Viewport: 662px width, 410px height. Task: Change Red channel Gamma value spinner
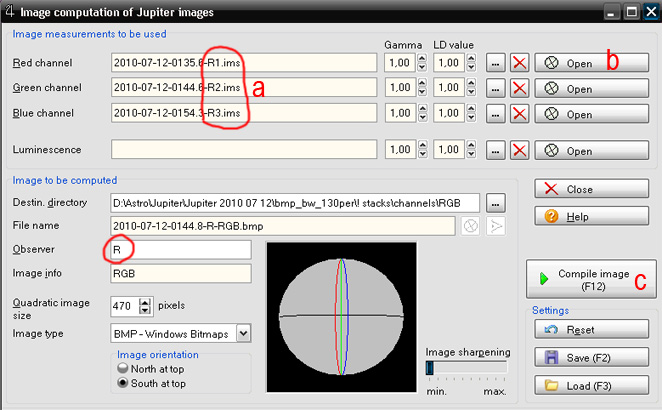click(420, 63)
